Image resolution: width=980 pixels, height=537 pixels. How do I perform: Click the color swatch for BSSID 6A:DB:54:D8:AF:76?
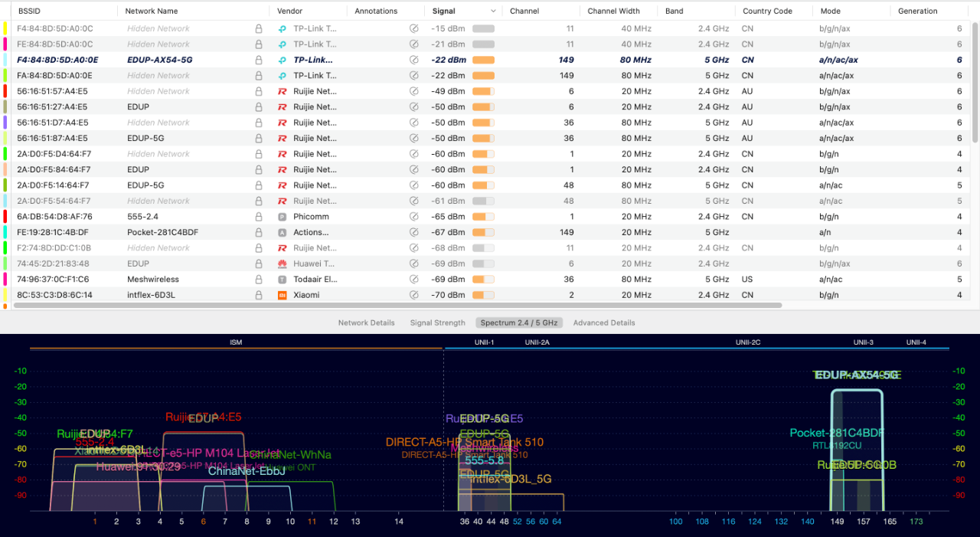click(5, 217)
